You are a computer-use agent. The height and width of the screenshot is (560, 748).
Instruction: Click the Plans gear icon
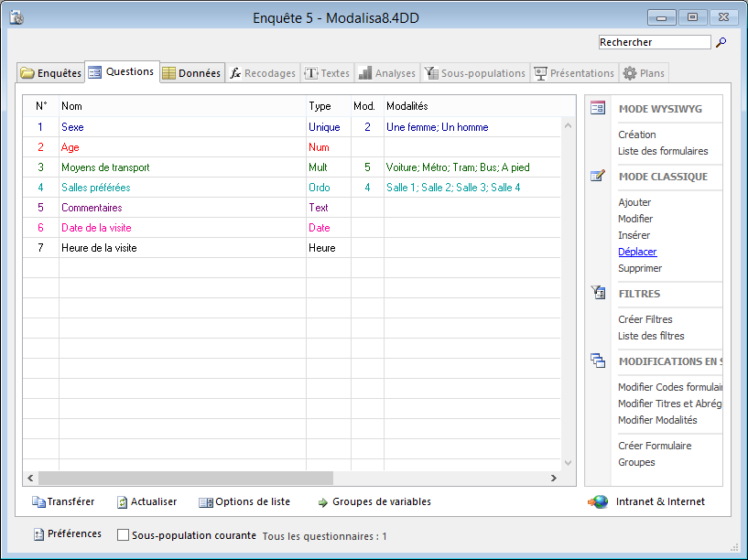coord(630,73)
